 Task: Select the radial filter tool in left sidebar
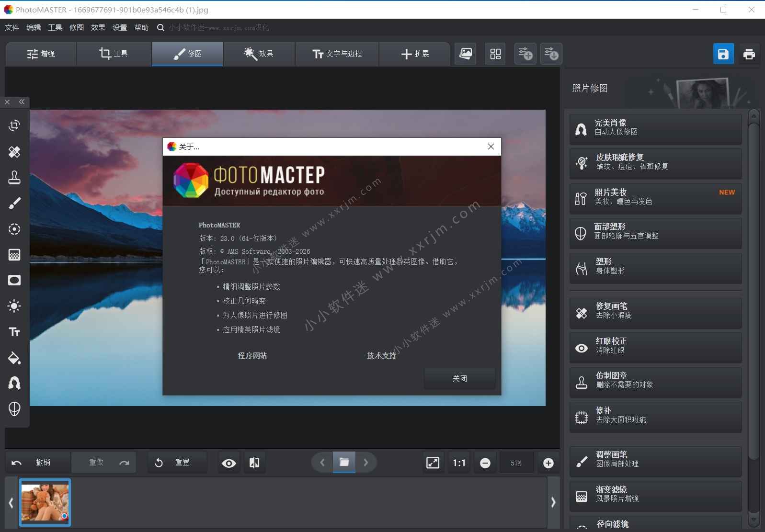point(14,229)
